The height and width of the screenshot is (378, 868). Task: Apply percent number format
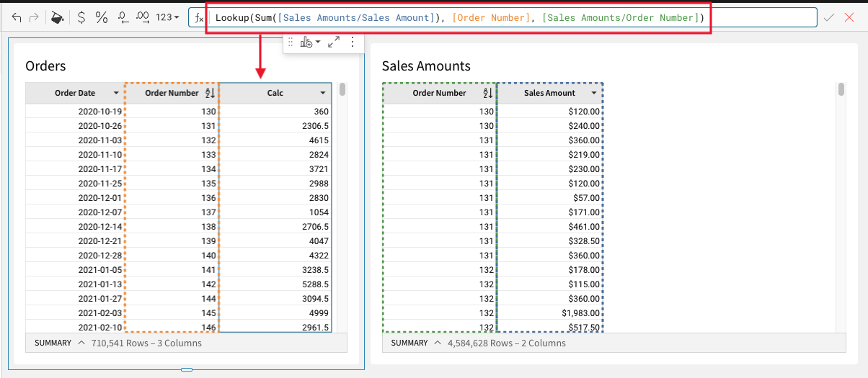coord(102,17)
